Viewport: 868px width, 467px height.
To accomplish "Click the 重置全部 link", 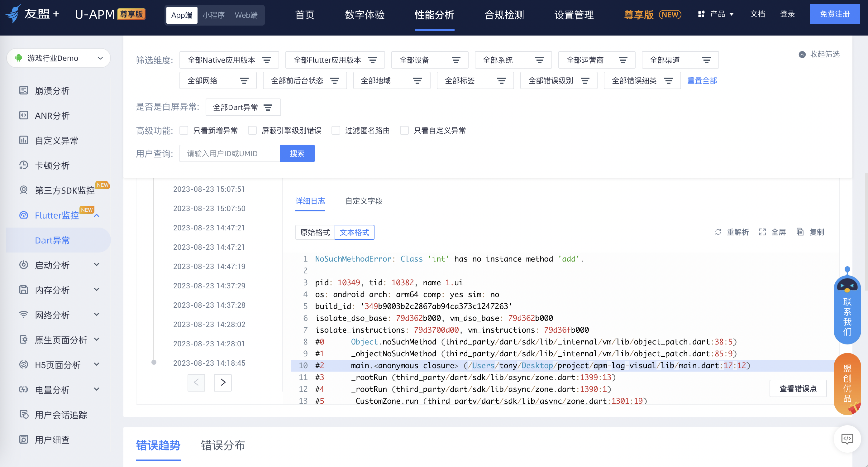I will (x=702, y=80).
